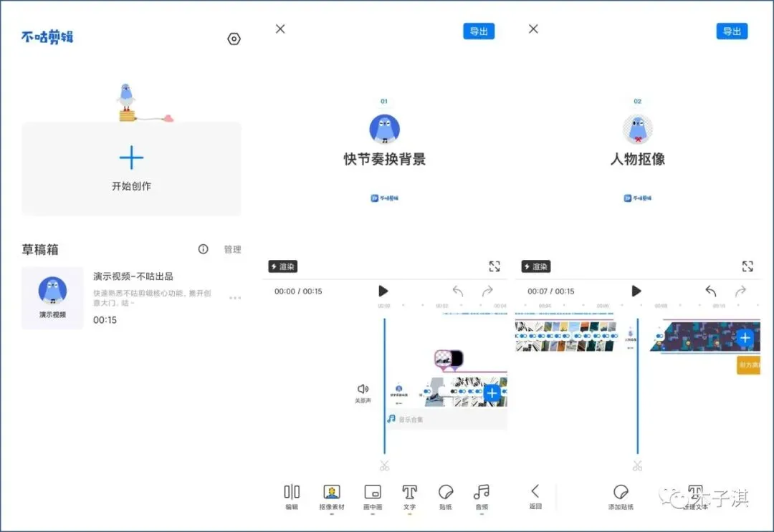Toggle 渲染 in the middle editor
Image resolution: width=774 pixels, height=532 pixels.
click(x=283, y=267)
